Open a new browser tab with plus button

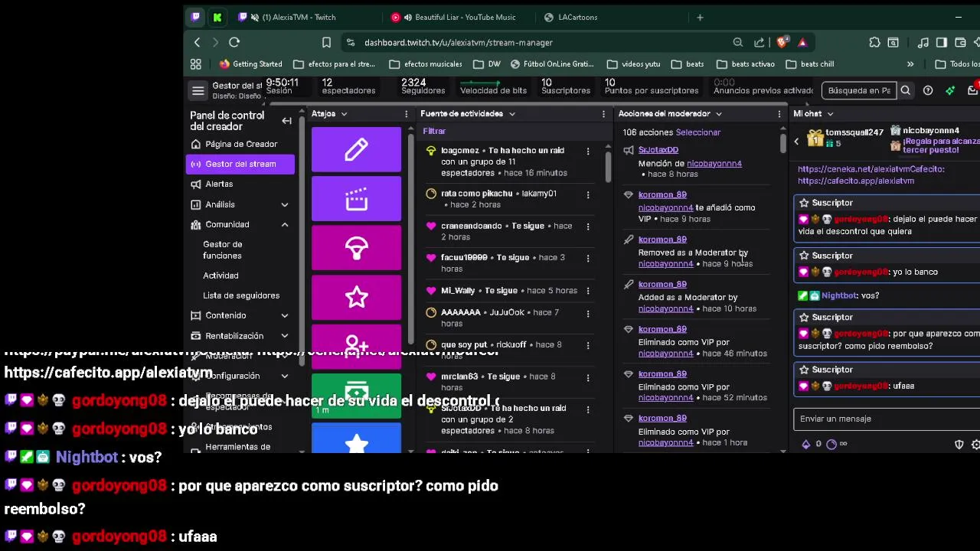tap(700, 17)
